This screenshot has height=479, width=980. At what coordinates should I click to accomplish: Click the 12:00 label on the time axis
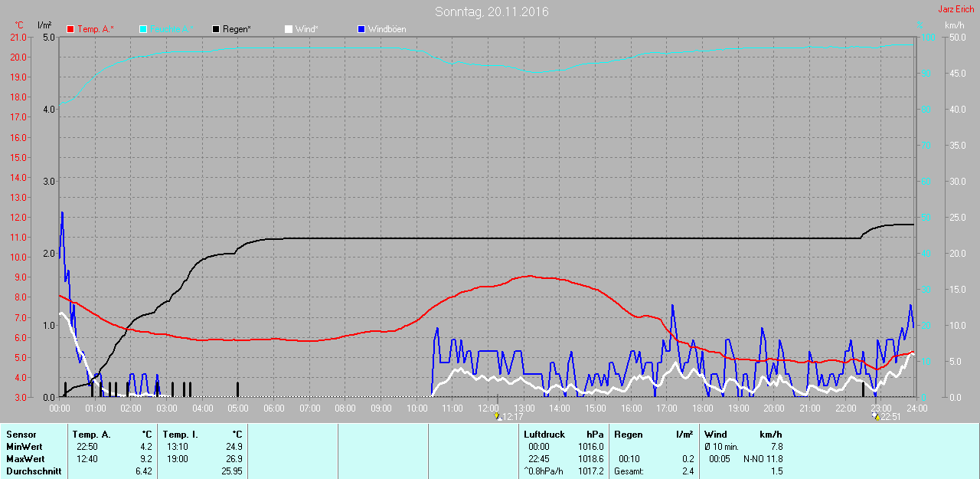click(488, 408)
